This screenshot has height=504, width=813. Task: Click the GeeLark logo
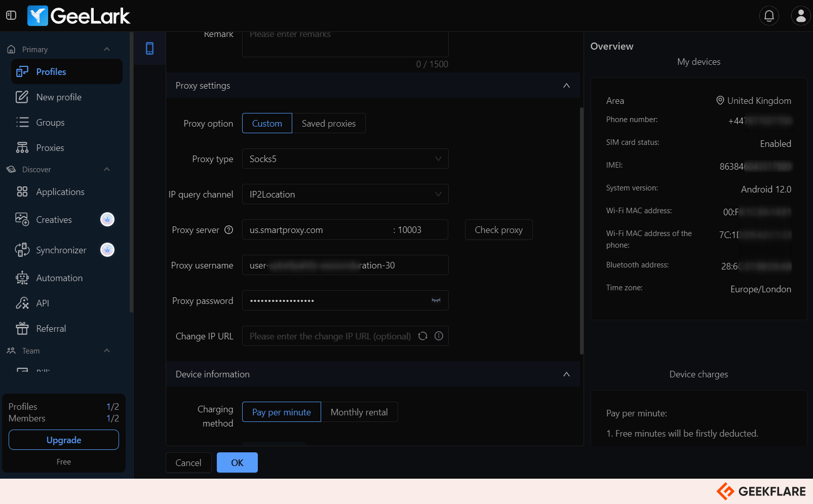pos(79,16)
